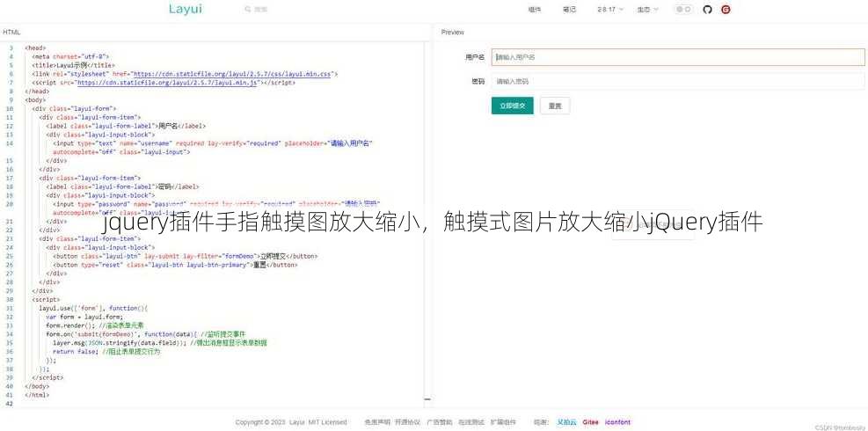Click the <meta charset="utf-8"> line
This screenshot has width=868, height=431.
[x=70, y=56]
